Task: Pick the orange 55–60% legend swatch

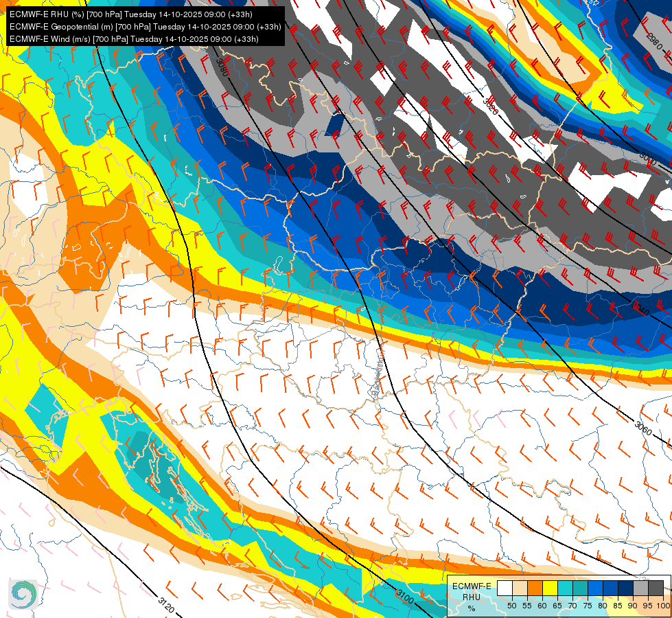Action: [x=535, y=588]
